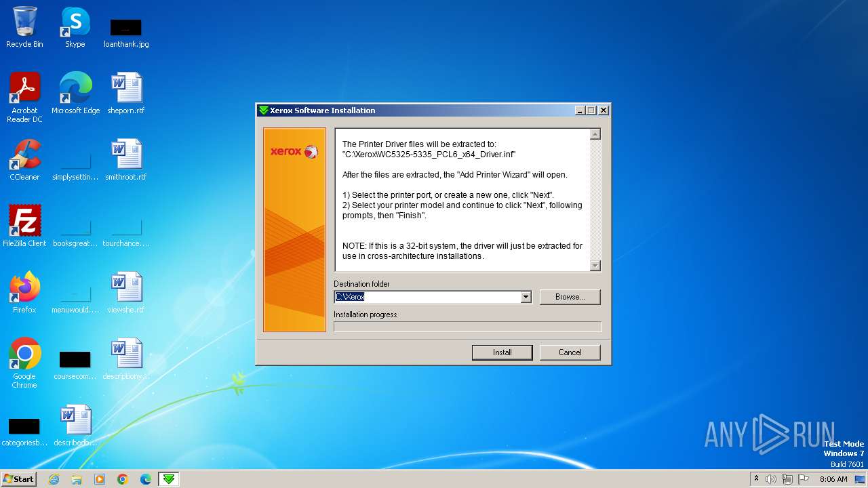The image size is (868, 488).
Task: Select the FileZilla Client desktop icon
Action: (x=24, y=226)
